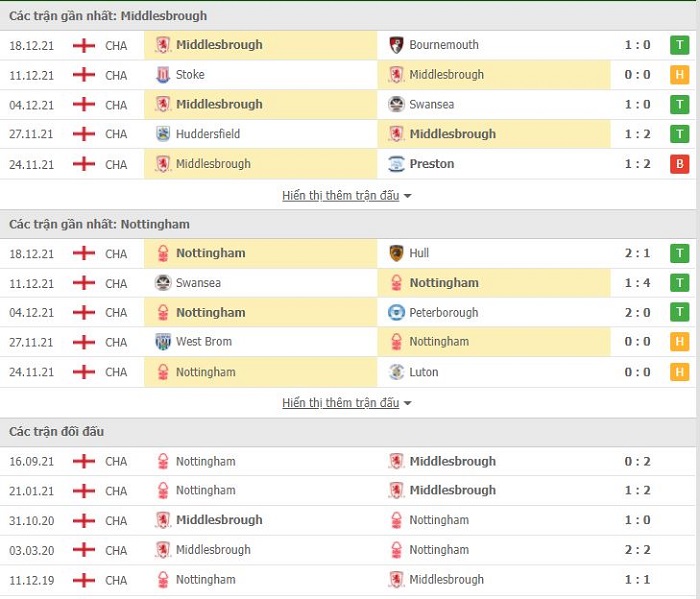
Task: Click the West Brom club crest icon
Action: [163, 342]
